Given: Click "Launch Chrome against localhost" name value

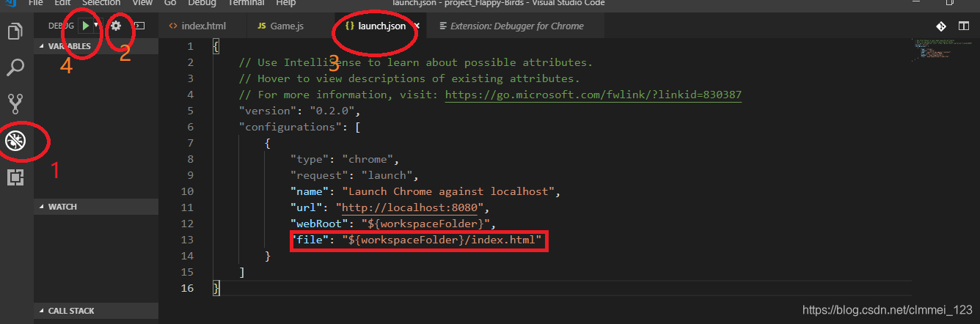Looking at the screenshot, I should tap(448, 191).
